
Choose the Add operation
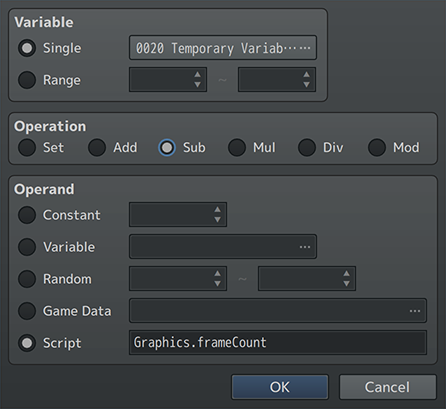[97, 147]
